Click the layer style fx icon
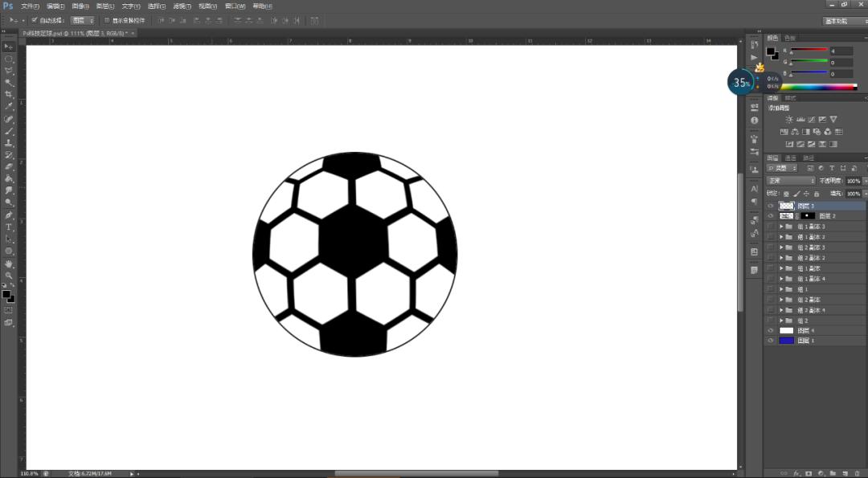Screen dimensions: 868x478 796,473
